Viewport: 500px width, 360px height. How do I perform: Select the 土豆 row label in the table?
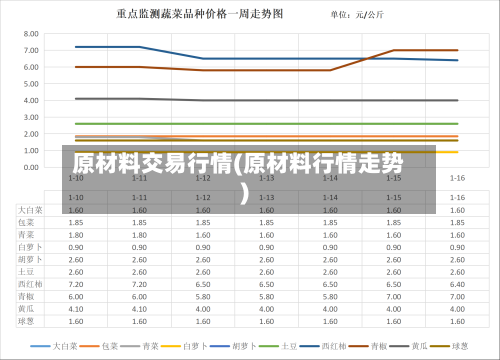26,272
